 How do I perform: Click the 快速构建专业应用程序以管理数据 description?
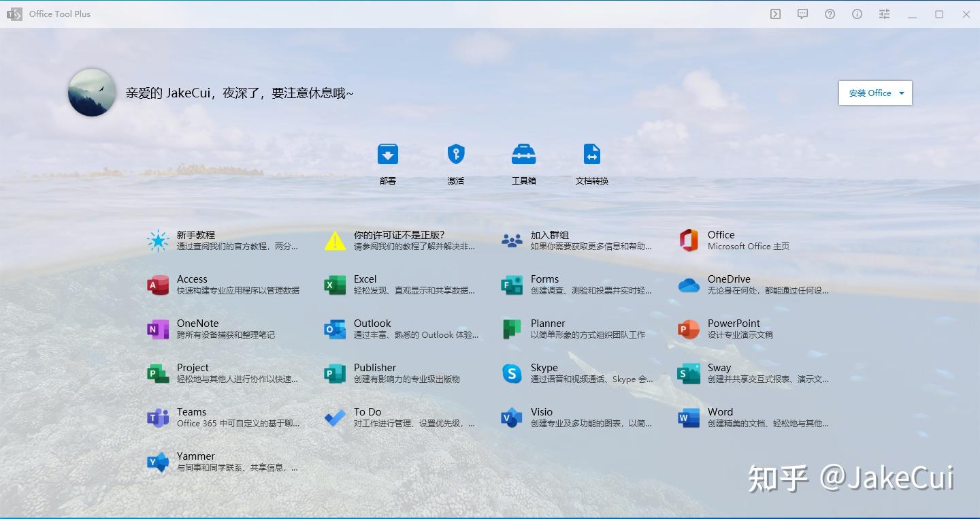coord(238,291)
